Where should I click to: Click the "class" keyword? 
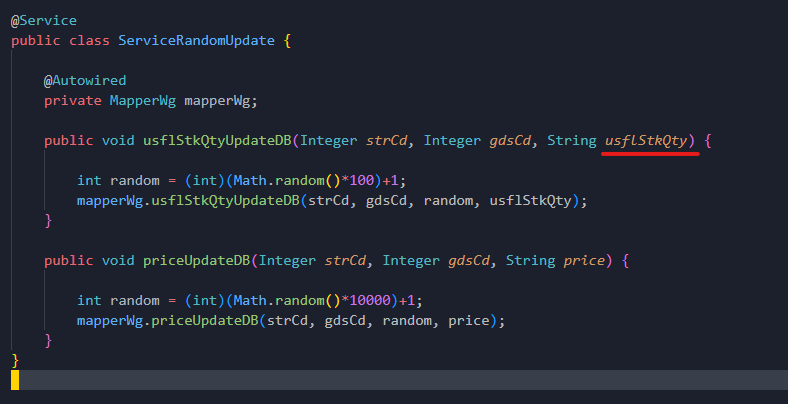(89, 40)
